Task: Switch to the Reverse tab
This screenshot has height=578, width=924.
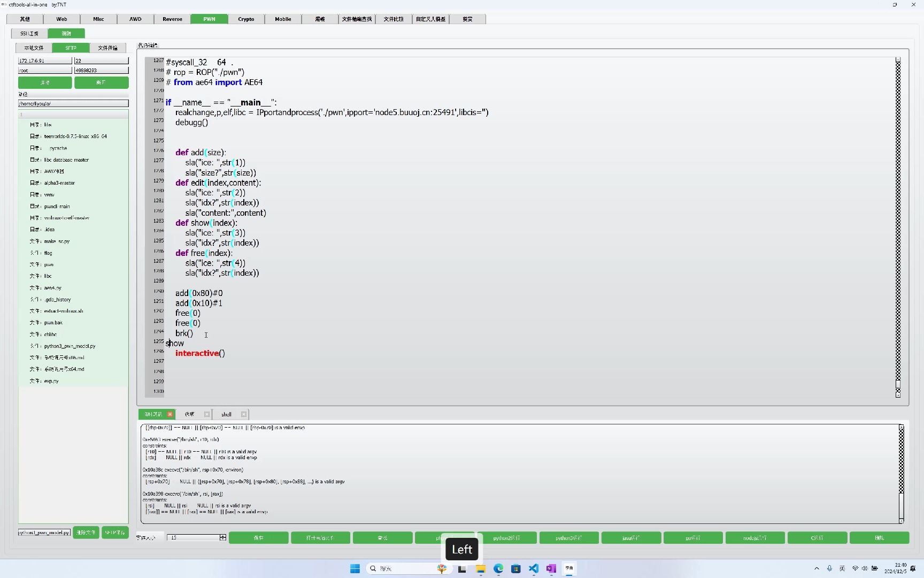Action: click(172, 19)
